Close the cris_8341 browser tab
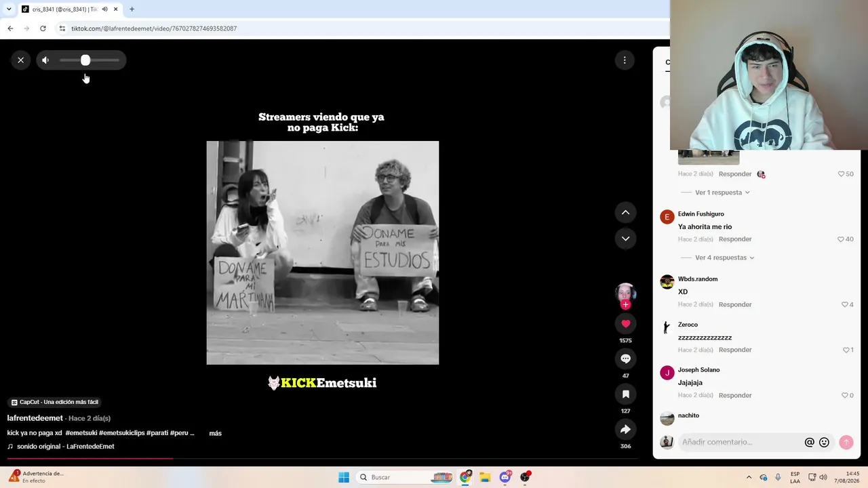The width and height of the screenshot is (868, 488). (x=115, y=9)
